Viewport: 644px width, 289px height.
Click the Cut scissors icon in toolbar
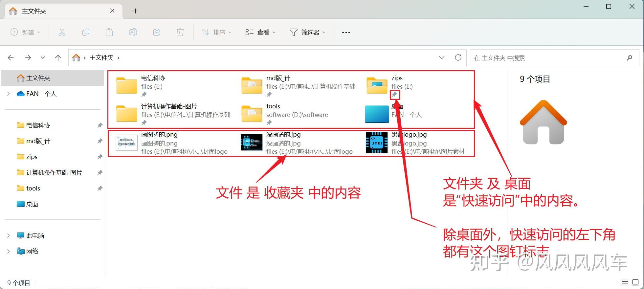(62, 32)
